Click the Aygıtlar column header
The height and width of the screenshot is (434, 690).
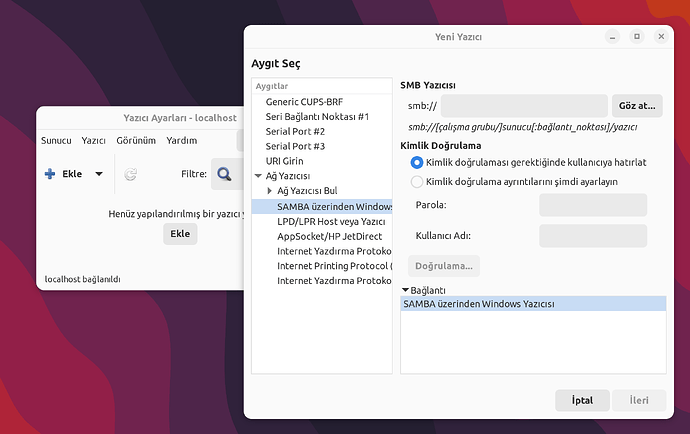(322, 86)
